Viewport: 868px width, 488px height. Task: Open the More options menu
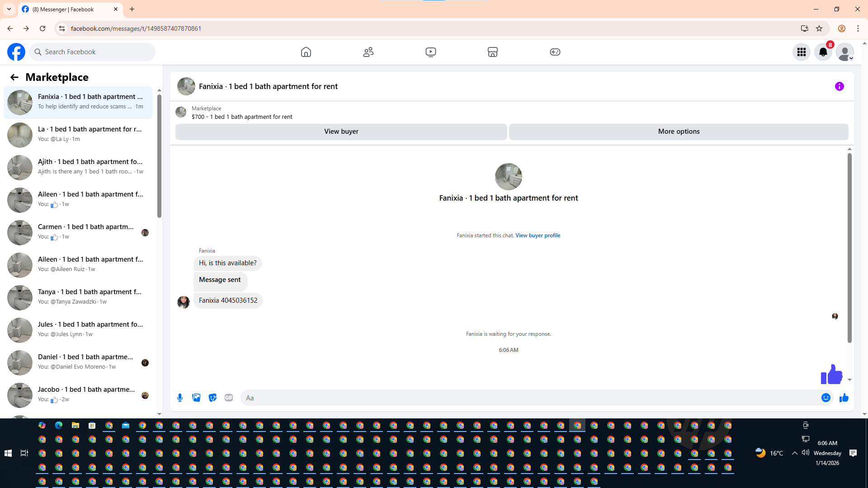(x=678, y=131)
